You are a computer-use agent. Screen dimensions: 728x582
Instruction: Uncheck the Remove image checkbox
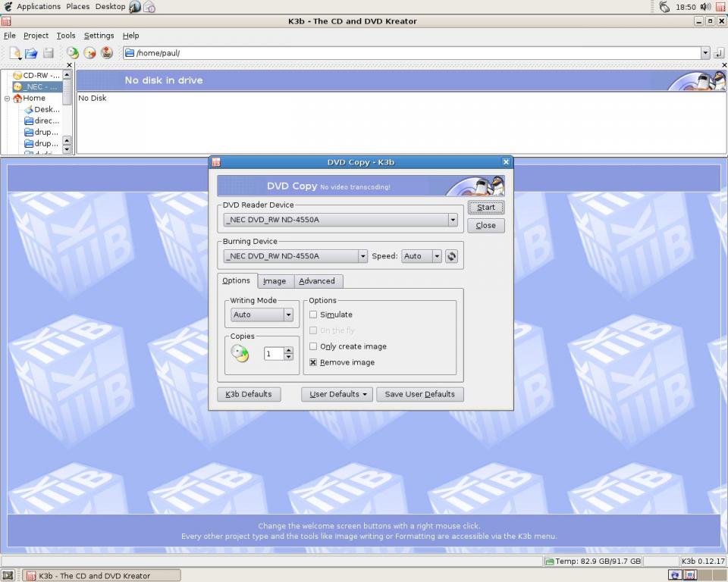313,362
